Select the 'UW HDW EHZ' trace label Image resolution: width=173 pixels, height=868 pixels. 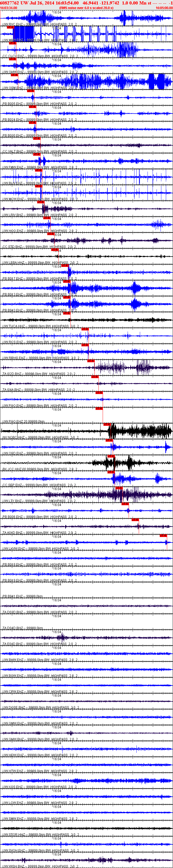coord(40,755)
